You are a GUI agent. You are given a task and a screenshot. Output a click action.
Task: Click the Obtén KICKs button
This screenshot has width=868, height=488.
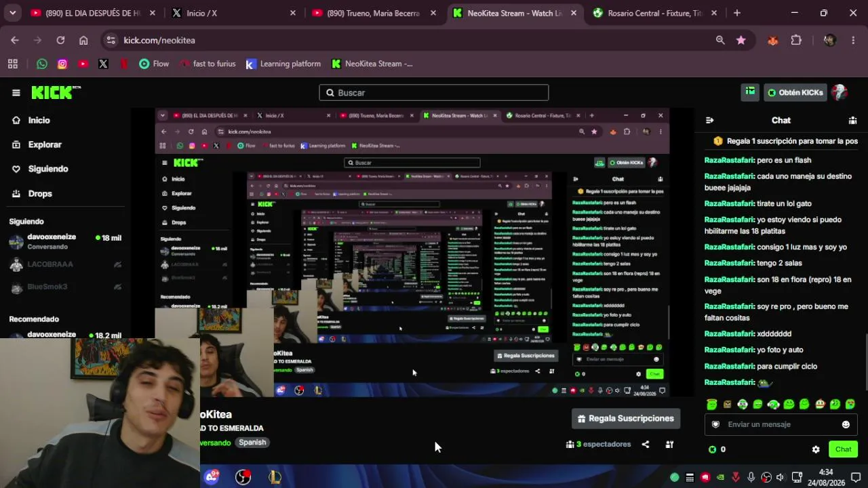(x=795, y=93)
